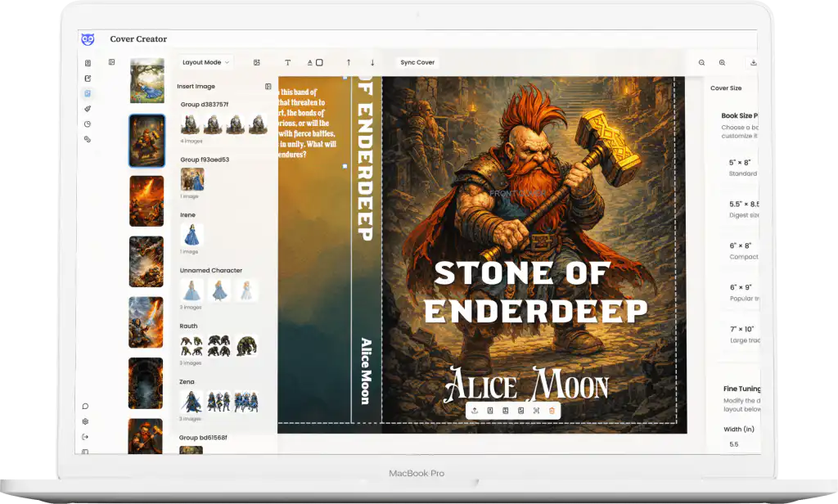
Task: Move layer up with the up arrow
Action: (349, 62)
